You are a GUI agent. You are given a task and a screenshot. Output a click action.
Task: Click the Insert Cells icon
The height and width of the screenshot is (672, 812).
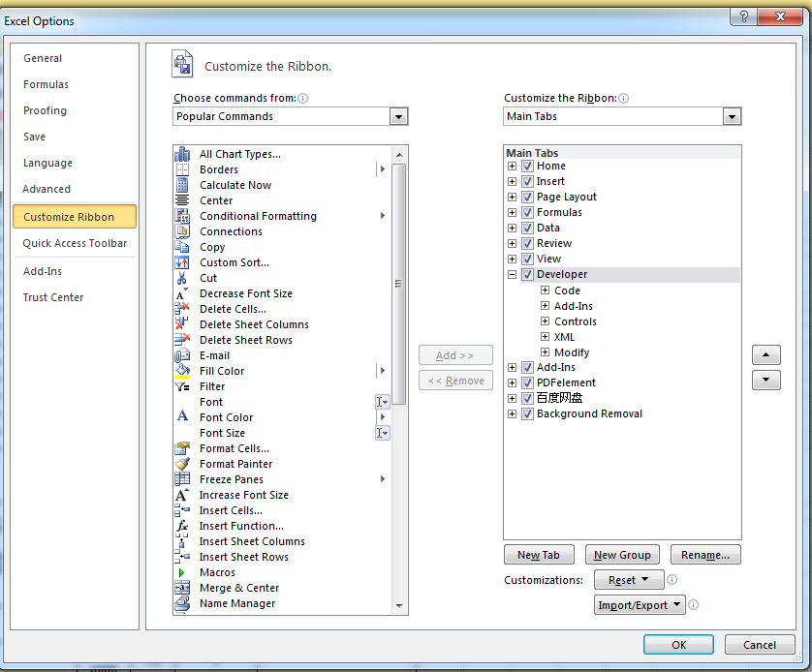click(x=182, y=510)
